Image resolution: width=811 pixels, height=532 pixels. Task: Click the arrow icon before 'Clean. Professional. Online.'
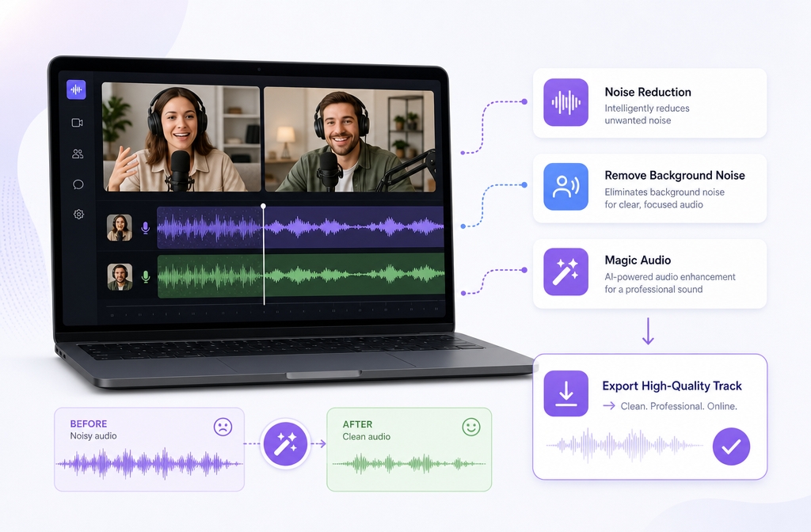point(609,406)
